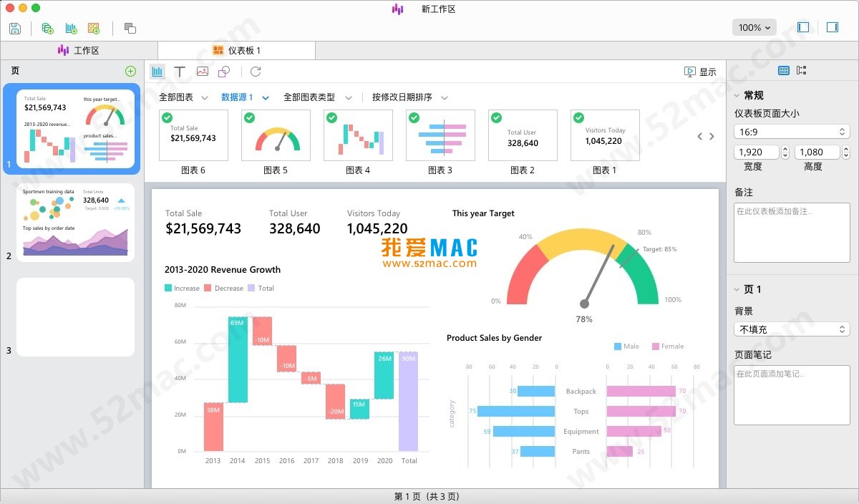Click the width field showing 1,920

point(757,152)
